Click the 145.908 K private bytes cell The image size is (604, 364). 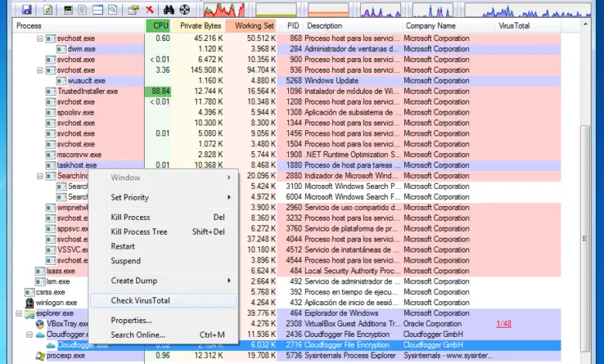click(207, 70)
